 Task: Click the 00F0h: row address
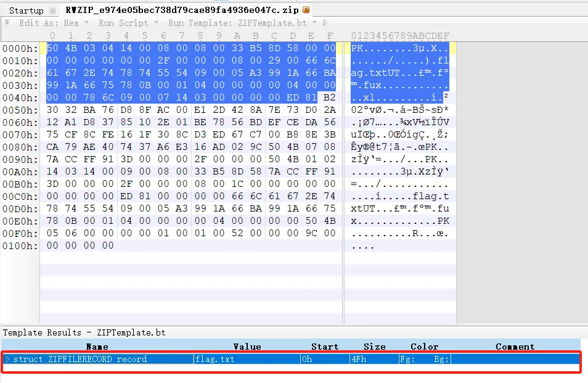pos(20,234)
